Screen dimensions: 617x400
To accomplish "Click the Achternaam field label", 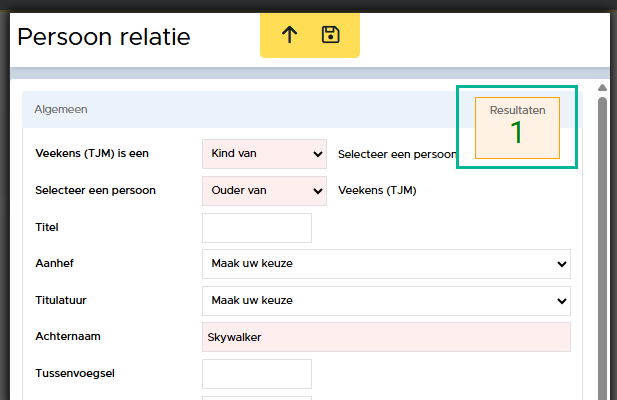I will (68, 336).
